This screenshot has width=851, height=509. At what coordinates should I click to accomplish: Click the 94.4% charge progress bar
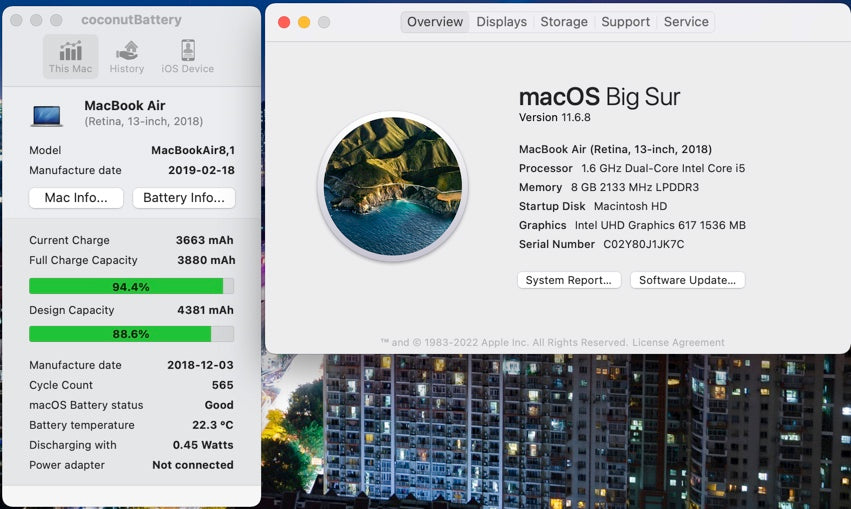[x=131, y=286]
